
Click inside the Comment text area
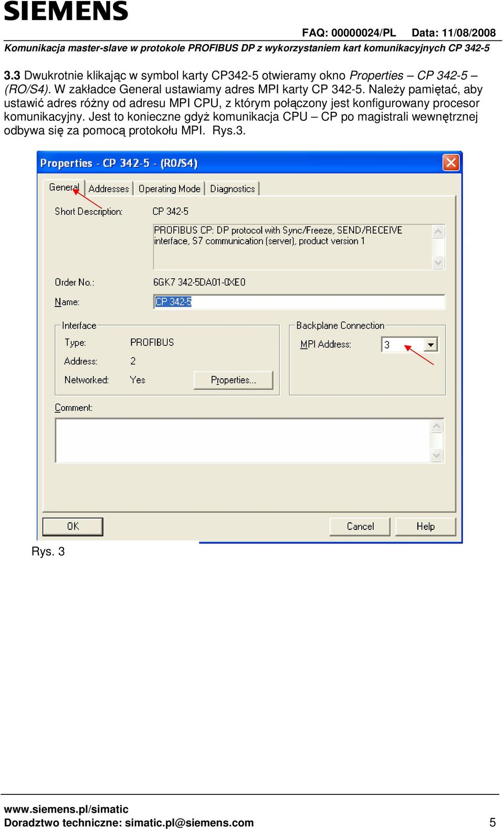pyautogui.click(x=243, y=440)
